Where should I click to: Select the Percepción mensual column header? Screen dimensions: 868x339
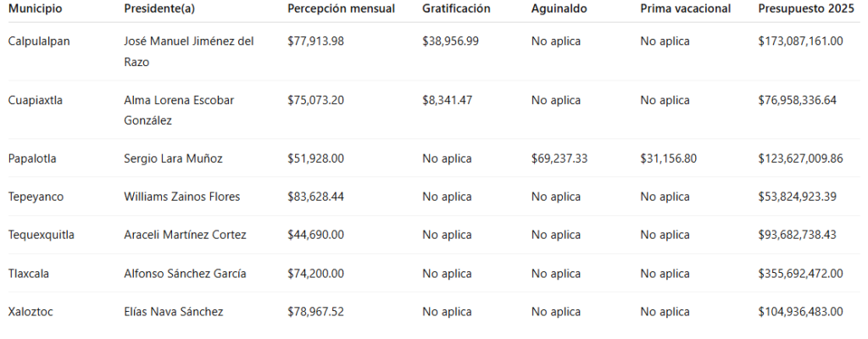(x=341, y=8)
